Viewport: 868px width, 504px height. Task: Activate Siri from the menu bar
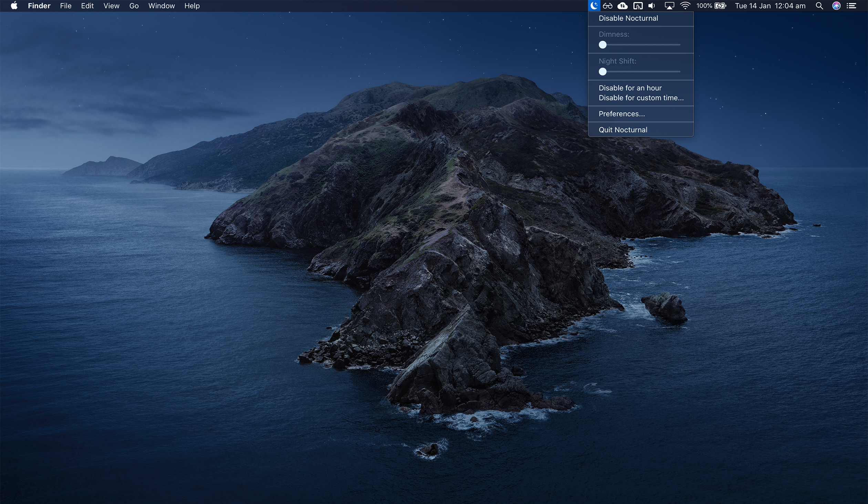click(x=836, y=6)
